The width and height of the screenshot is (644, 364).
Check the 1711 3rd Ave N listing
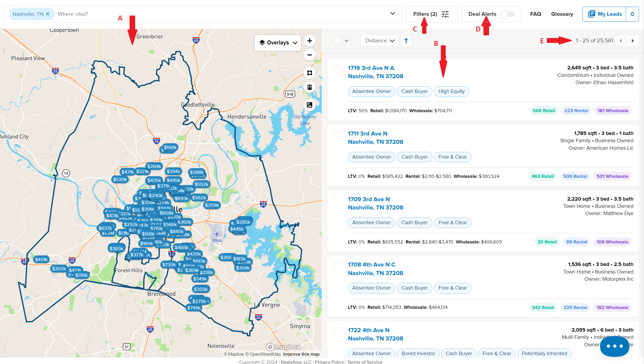pyautogui.click(x=338, y=134)
